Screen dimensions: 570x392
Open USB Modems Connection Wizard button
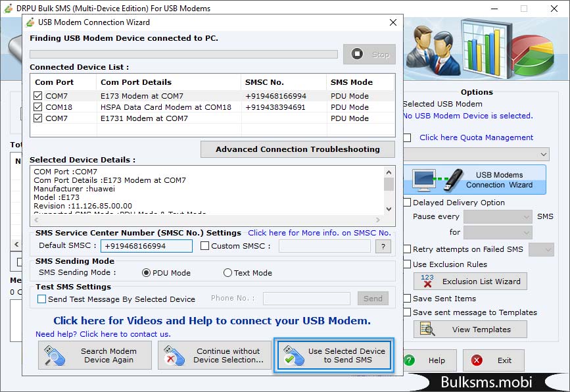475,180
